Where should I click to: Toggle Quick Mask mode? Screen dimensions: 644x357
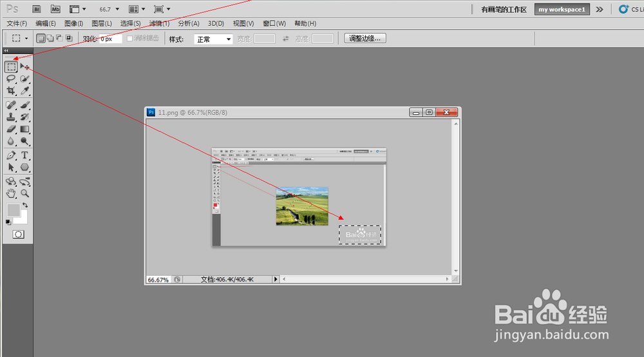18,234
